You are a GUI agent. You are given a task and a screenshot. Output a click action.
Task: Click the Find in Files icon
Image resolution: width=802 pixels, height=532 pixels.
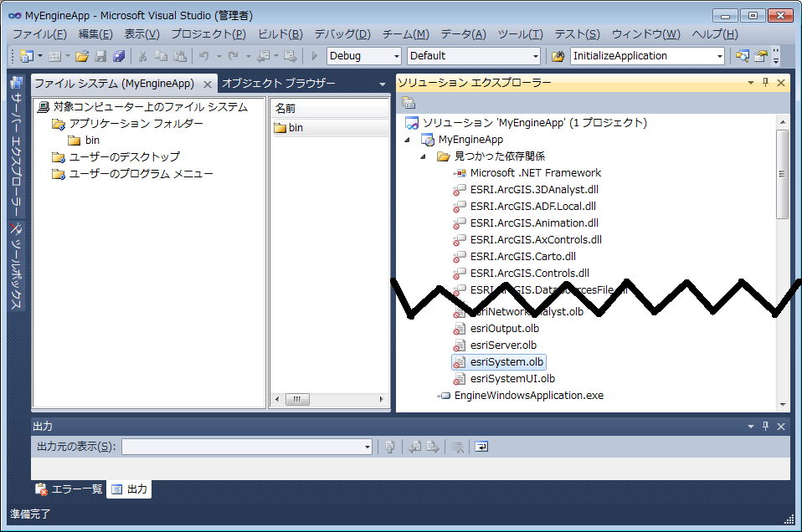click(x=558, y=56)
